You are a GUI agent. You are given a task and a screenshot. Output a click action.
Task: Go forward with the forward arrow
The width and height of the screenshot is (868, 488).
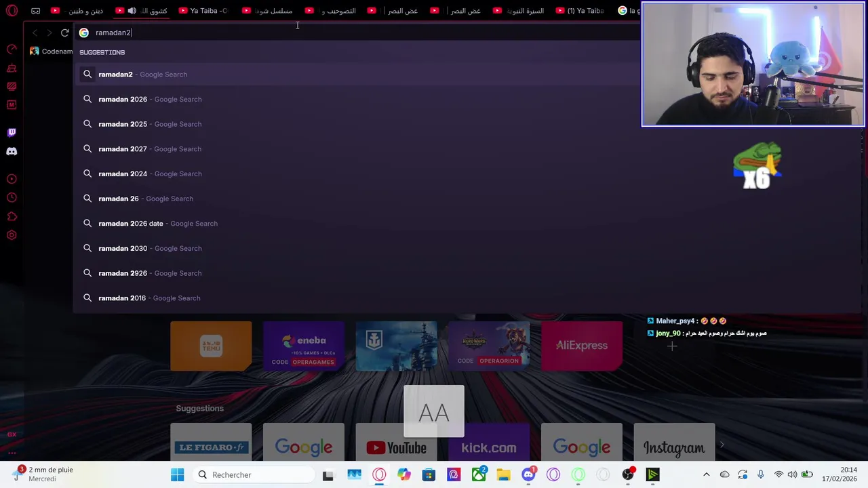point(49,33)
